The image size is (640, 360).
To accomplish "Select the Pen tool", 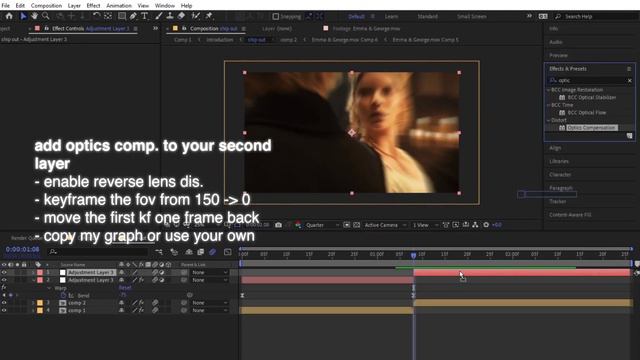I will [133, 16].
